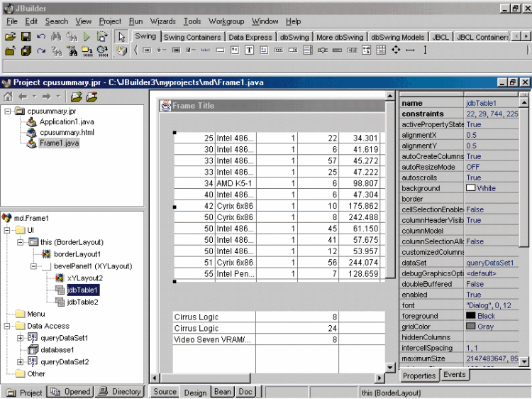
Task: Click the gridColor Gray color swatch
Action: point(470,326)
